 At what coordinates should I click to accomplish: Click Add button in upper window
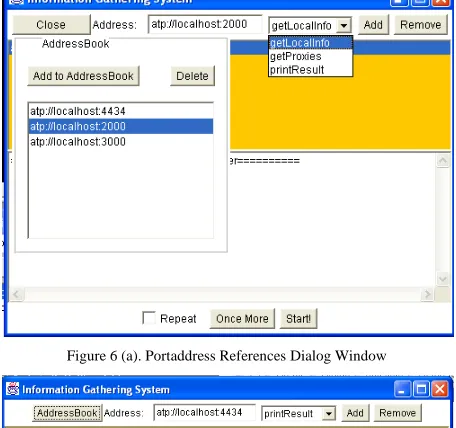click(373, 25)
